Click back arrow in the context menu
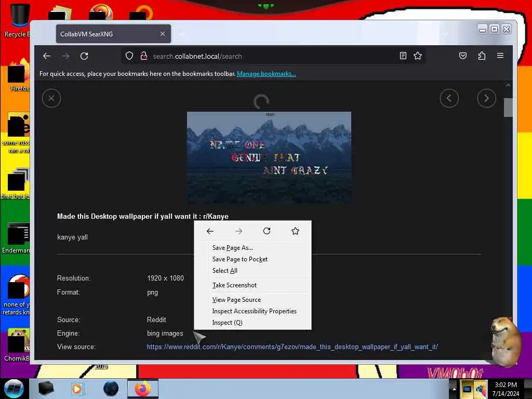This screenshot has width=532, height=399. tap(210, 231)
